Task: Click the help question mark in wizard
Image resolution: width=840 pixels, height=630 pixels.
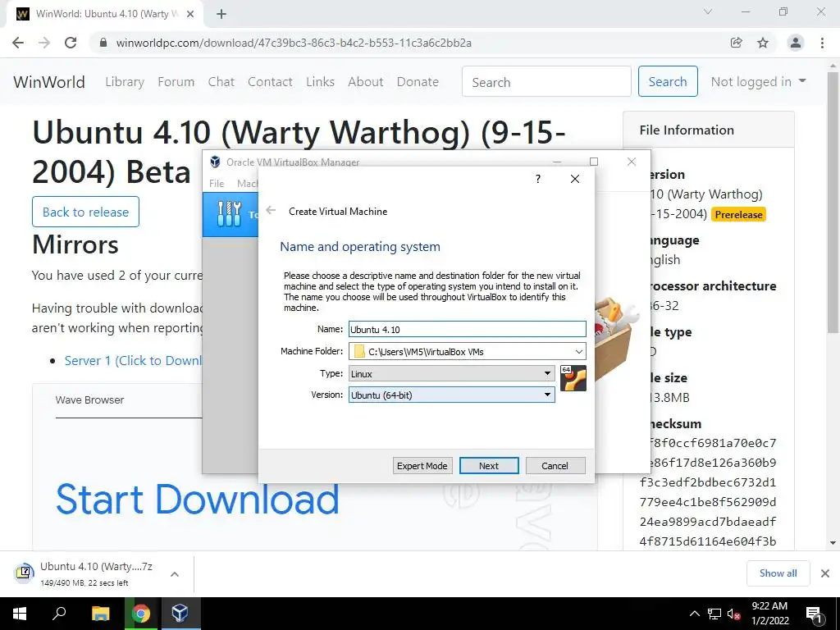Action: tap(538, 179)
